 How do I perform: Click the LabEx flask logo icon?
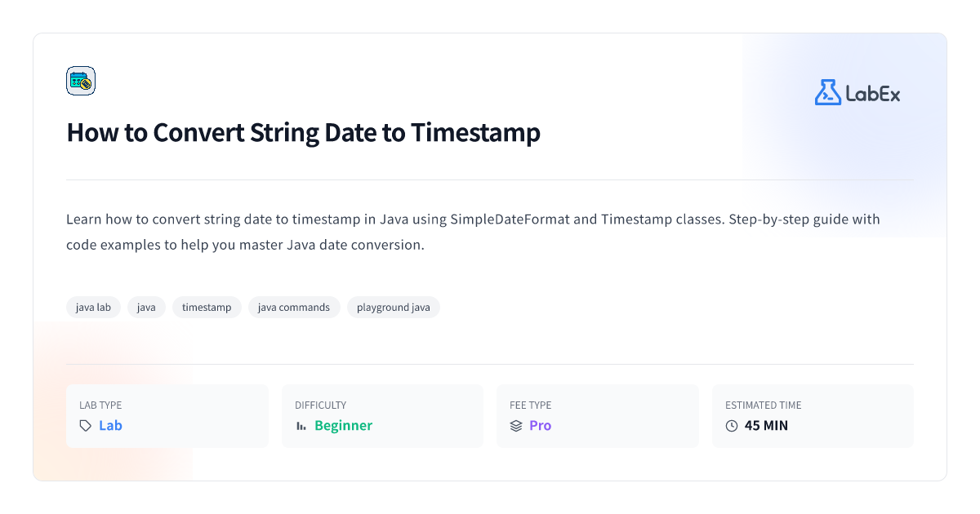827,93
